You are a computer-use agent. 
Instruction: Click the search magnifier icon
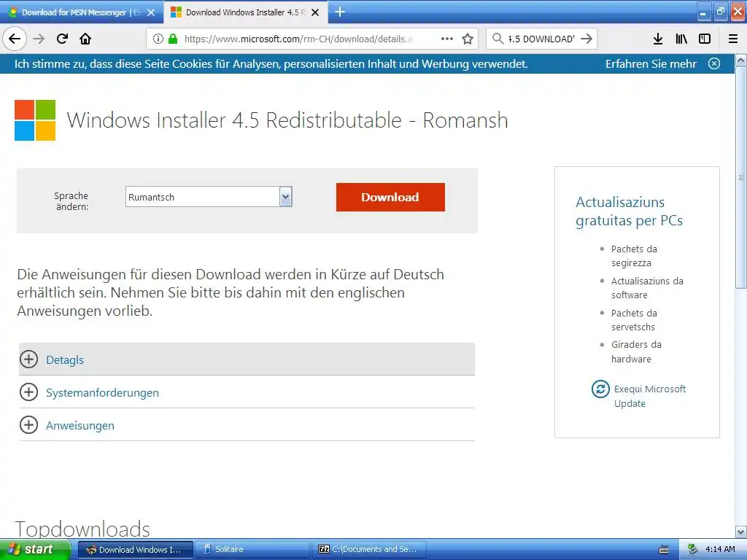click(x=498, y=39)
